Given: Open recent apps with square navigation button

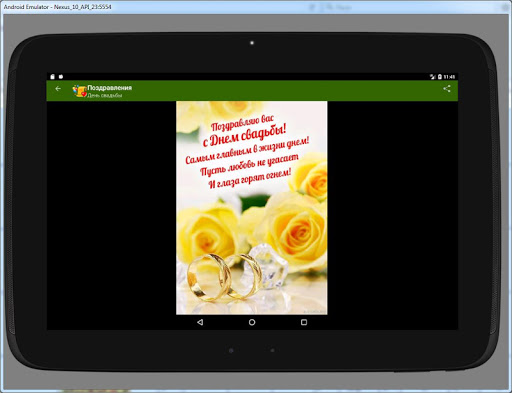Looking at the screenshot, I should [304, 322].
